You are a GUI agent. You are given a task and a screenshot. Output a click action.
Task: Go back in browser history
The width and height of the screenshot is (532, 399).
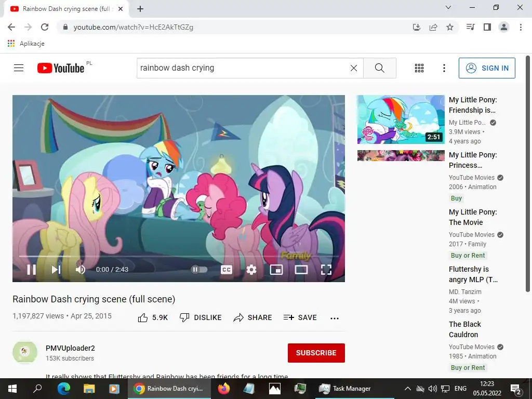point(11,27)
